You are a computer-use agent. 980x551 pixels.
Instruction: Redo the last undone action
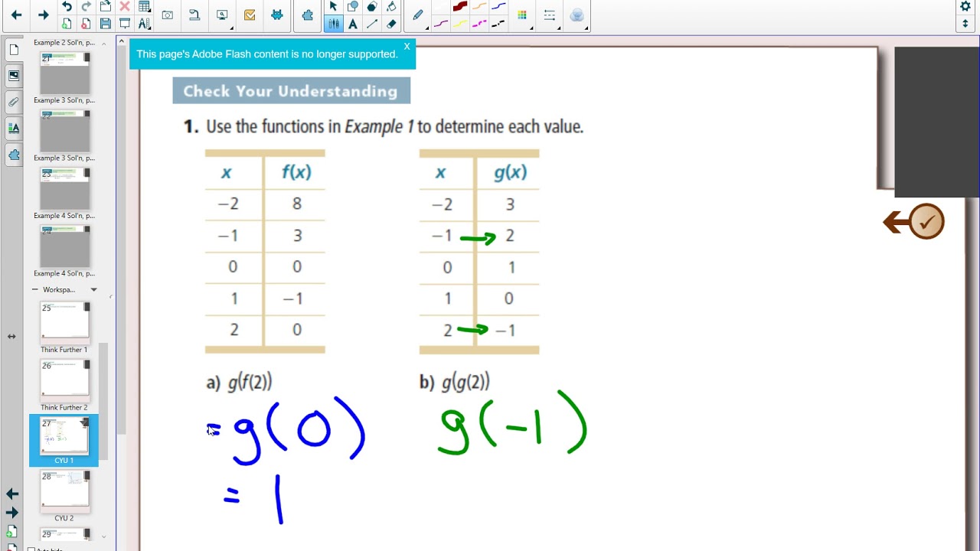coord(86,7)
